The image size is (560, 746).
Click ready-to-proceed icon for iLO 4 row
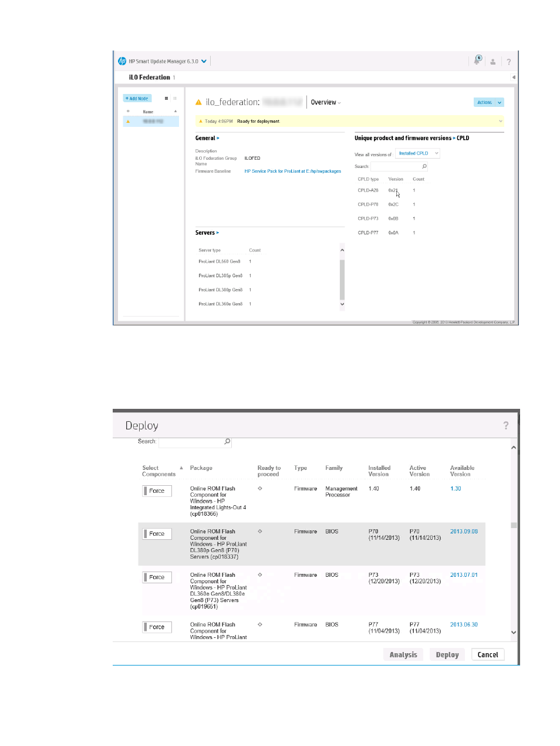[x=260, y=489]
